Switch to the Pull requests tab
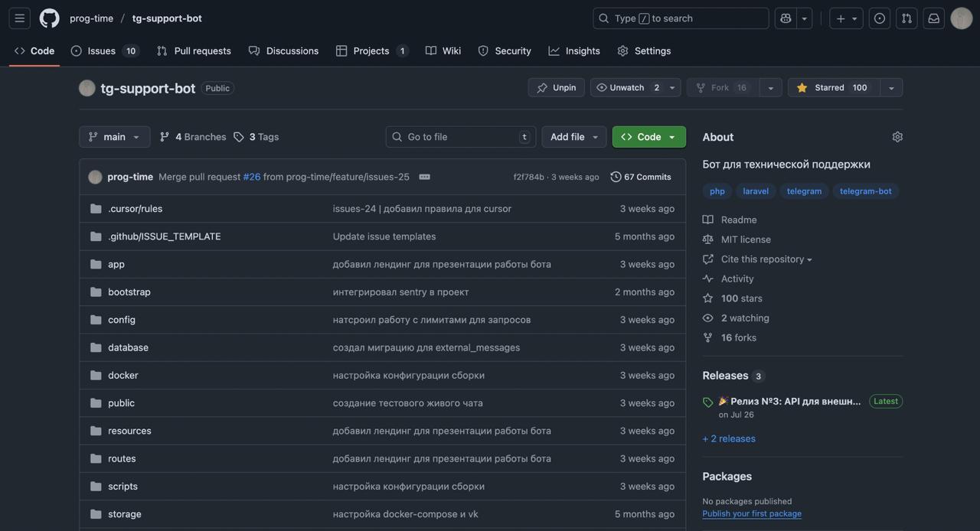The width and height of the screenshot is (980, 531). pos(194,50)
